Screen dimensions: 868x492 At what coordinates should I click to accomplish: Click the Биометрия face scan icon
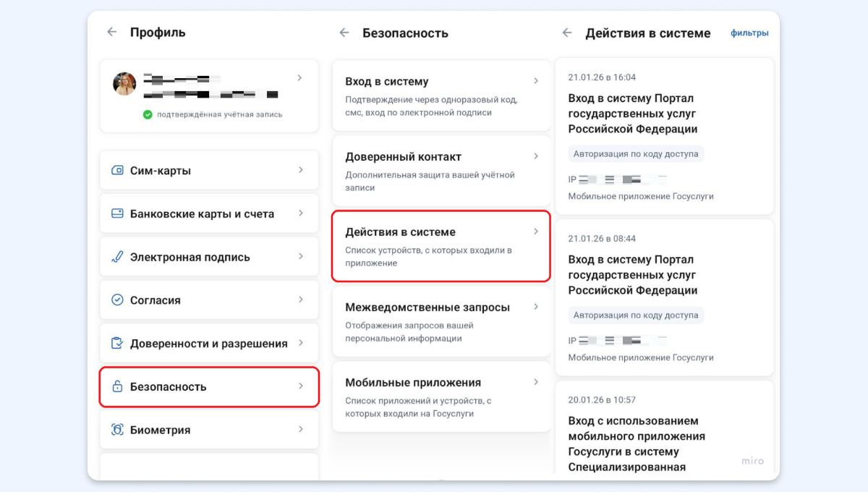click(117, 430)
